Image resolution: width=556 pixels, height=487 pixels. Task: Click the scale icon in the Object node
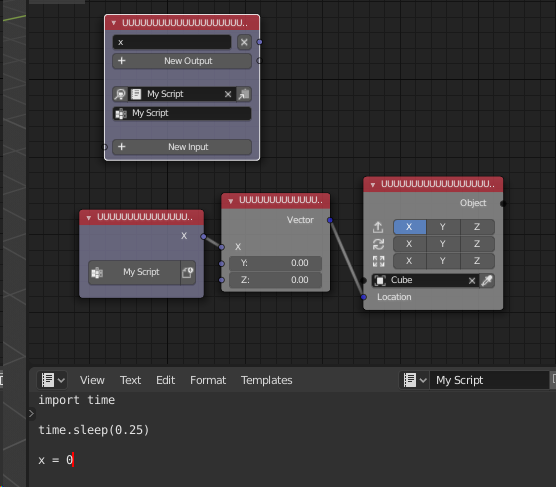(x=378, y=261)
